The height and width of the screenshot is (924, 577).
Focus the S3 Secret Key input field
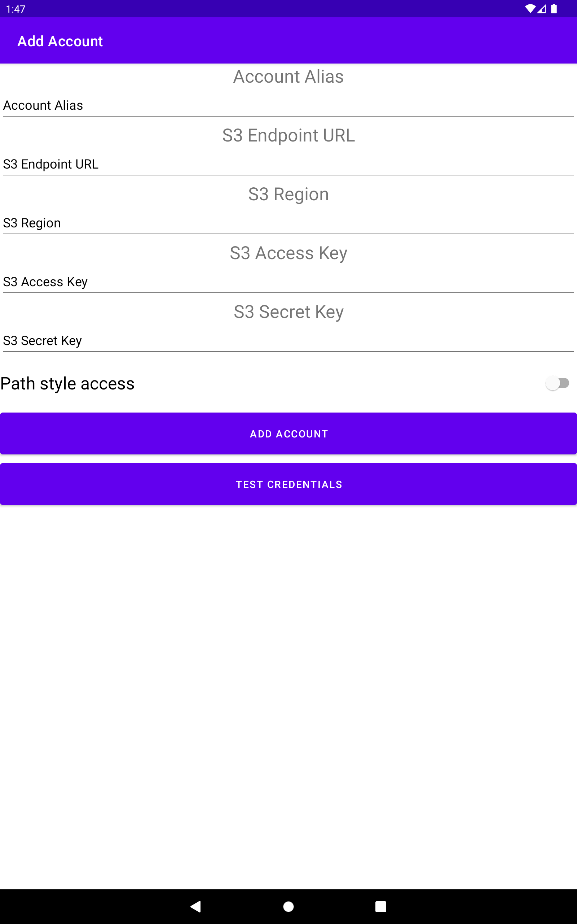[x=288, y=341]
